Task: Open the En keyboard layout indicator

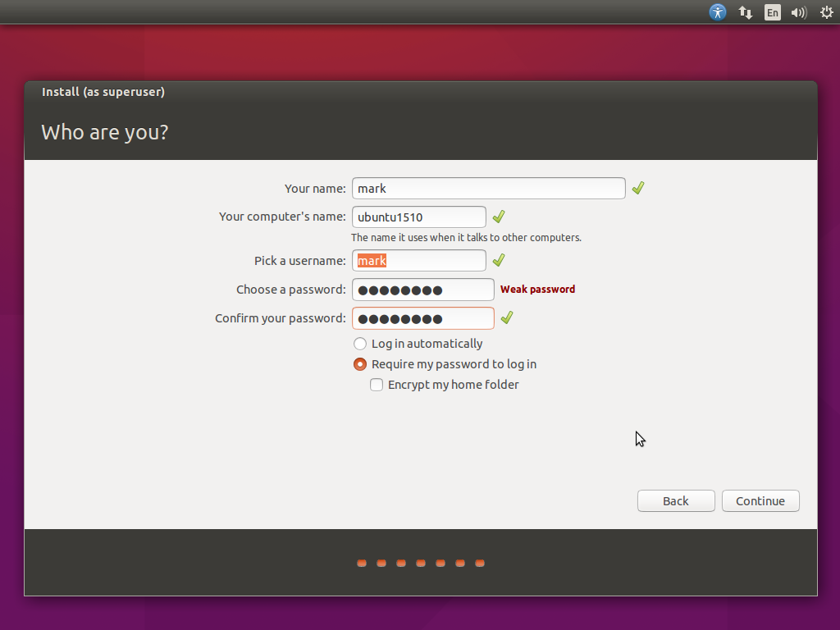Action: pos(772,12)
